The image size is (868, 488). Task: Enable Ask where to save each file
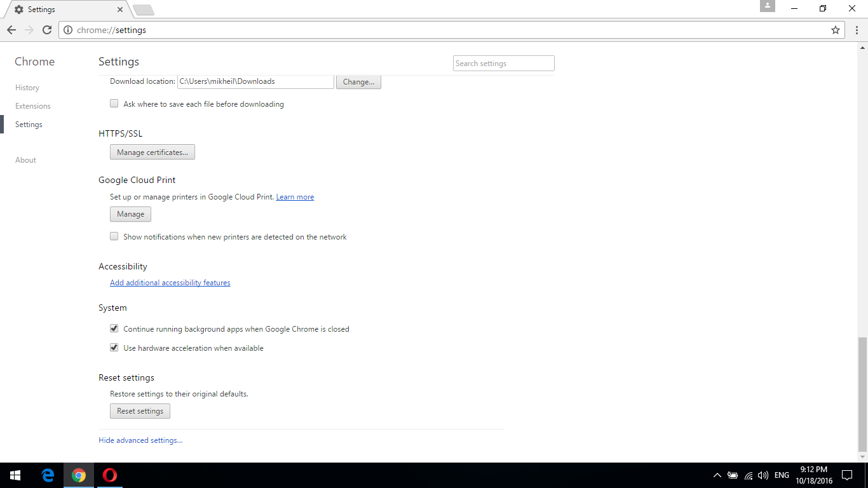(114, 104)
